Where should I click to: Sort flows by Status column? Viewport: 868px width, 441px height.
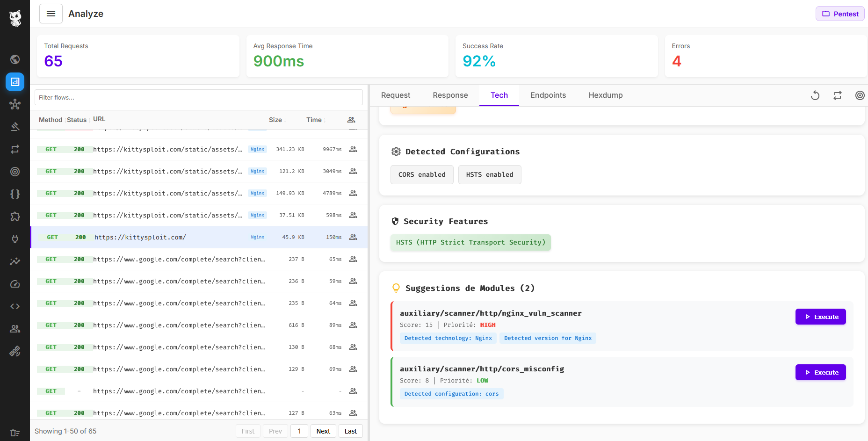point(77,120)
